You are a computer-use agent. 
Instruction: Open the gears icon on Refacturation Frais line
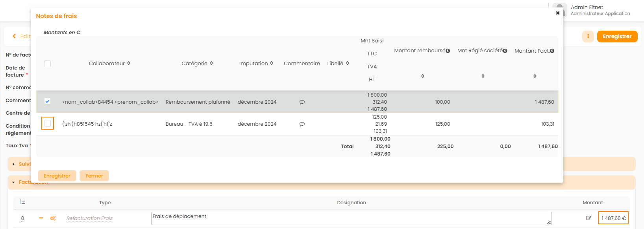click(x=53, y=218)
